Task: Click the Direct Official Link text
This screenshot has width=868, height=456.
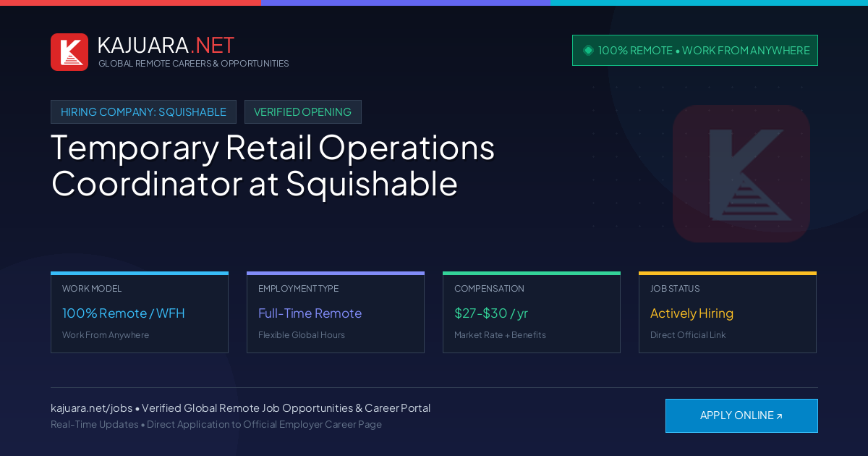Action: tap(688, 335)
